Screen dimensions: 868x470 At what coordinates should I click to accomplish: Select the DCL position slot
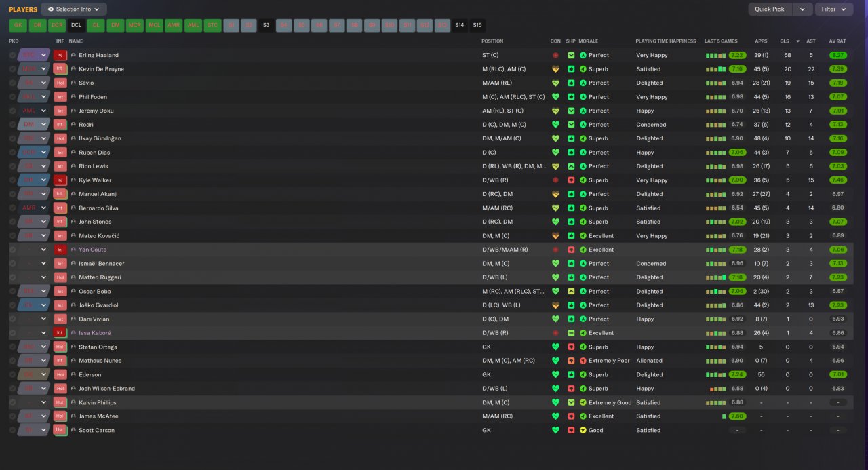tap(77, 25)
